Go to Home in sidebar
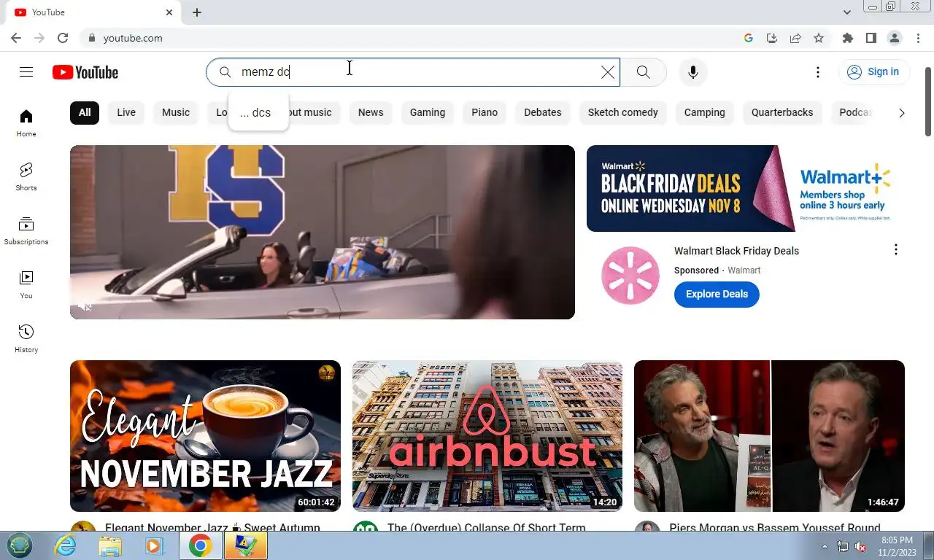The width and height of the screenshot is (934, 560). click(26, 123)
